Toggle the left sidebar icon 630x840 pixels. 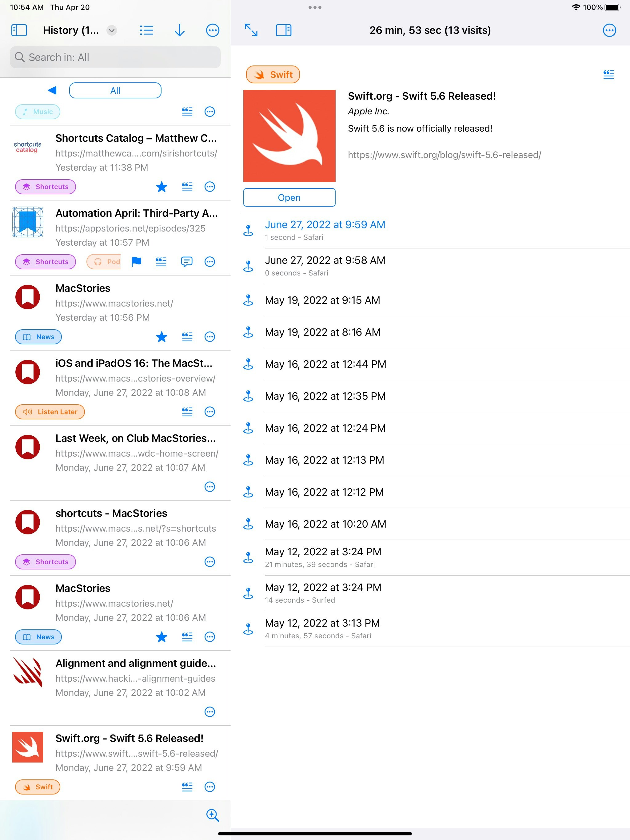(19, 30)
